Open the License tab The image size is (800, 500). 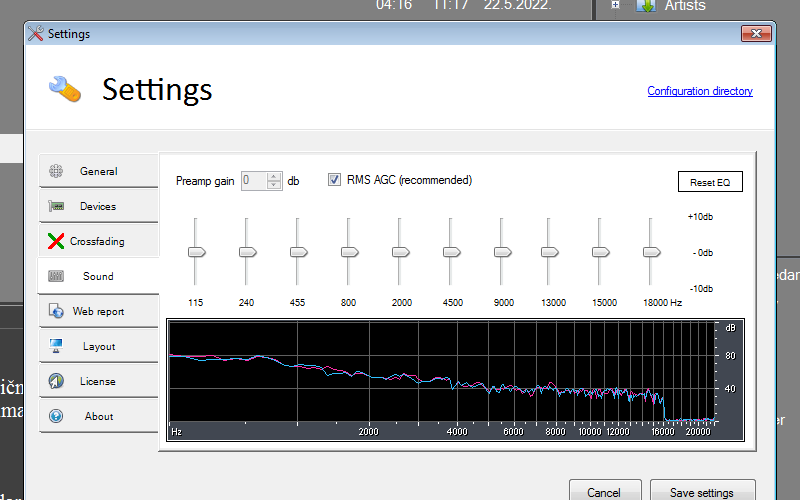tap(98, 381)
